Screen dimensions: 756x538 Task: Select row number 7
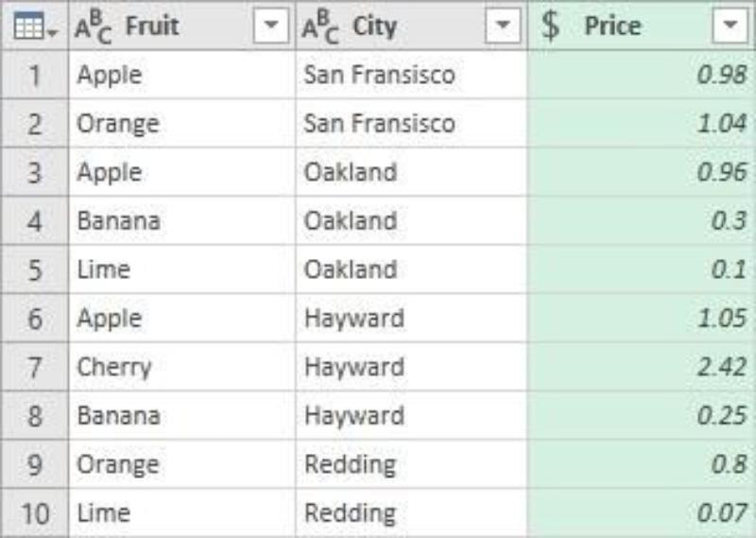click(x=34, y=367)
